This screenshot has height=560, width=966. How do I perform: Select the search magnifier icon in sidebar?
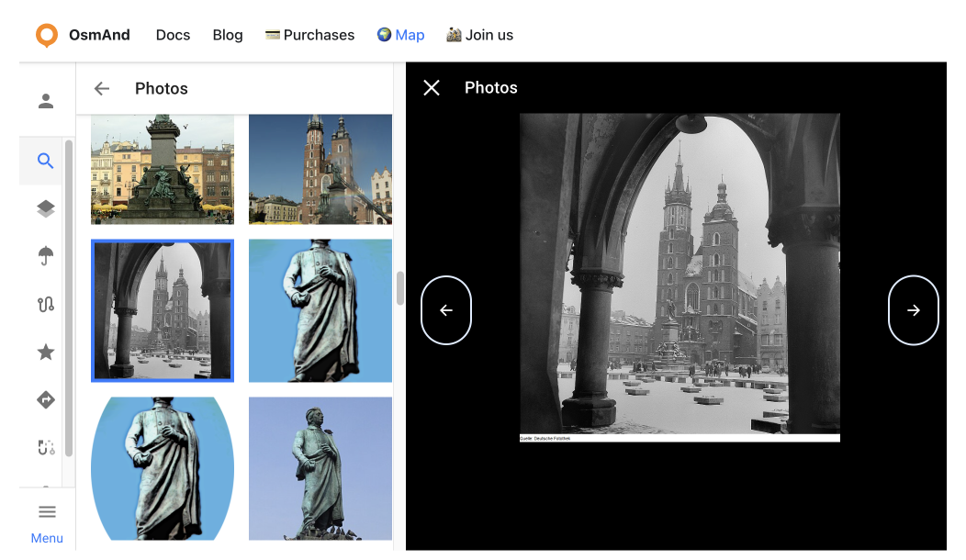46,162
